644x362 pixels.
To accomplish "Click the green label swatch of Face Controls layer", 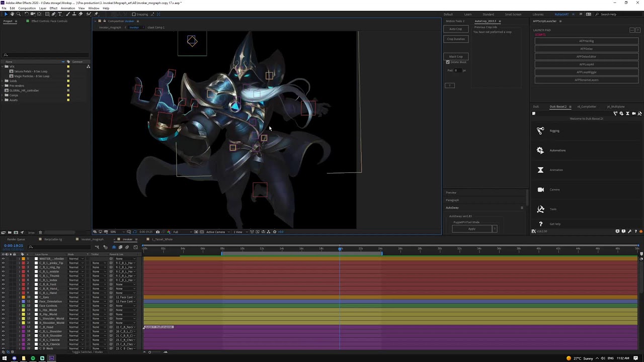I will pyautogui.click(x=23, y=306).
